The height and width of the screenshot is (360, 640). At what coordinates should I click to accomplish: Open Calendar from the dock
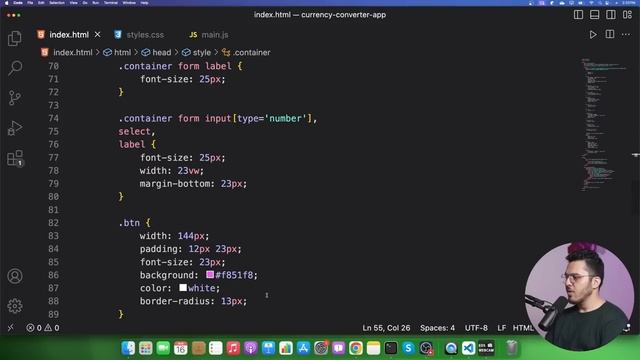coord(181,348)
